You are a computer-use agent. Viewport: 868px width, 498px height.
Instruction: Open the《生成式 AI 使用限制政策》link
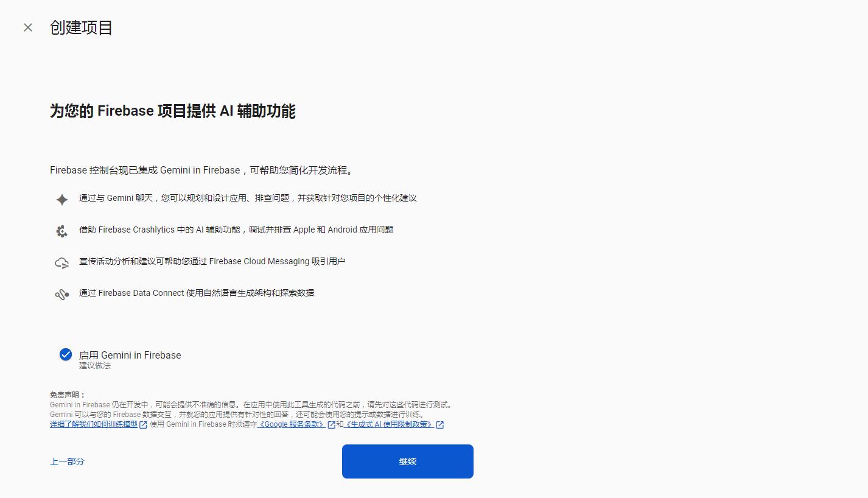[390, 424]
